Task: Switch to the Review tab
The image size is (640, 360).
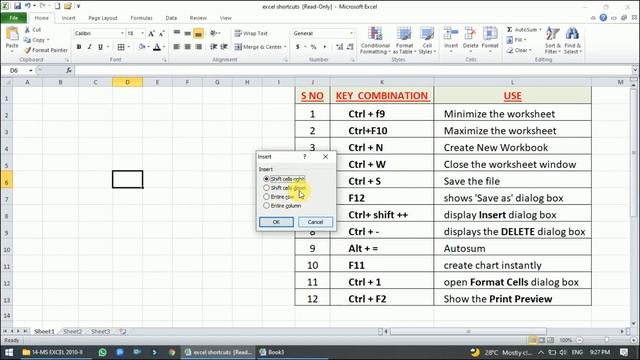Action: click(x=198, y=18)
